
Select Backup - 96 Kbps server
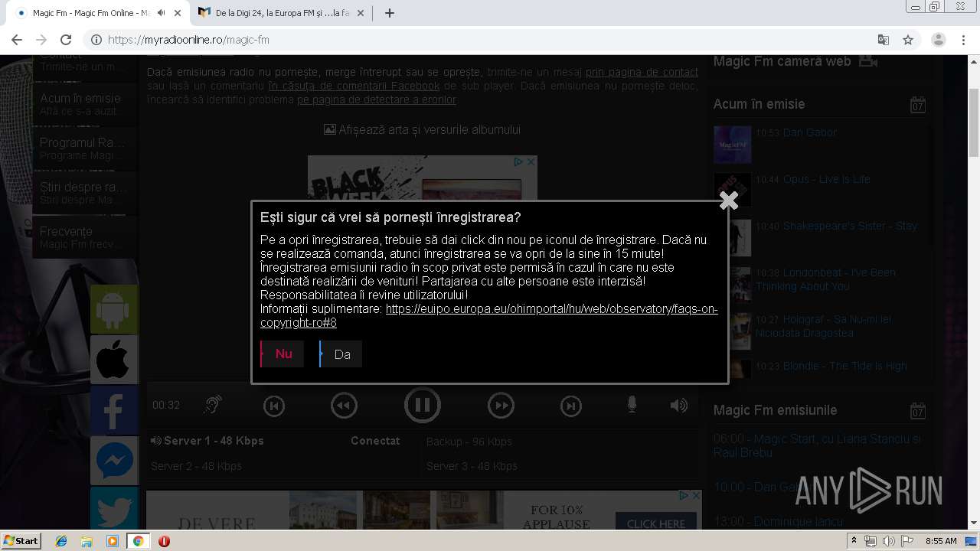pos(469,442)
